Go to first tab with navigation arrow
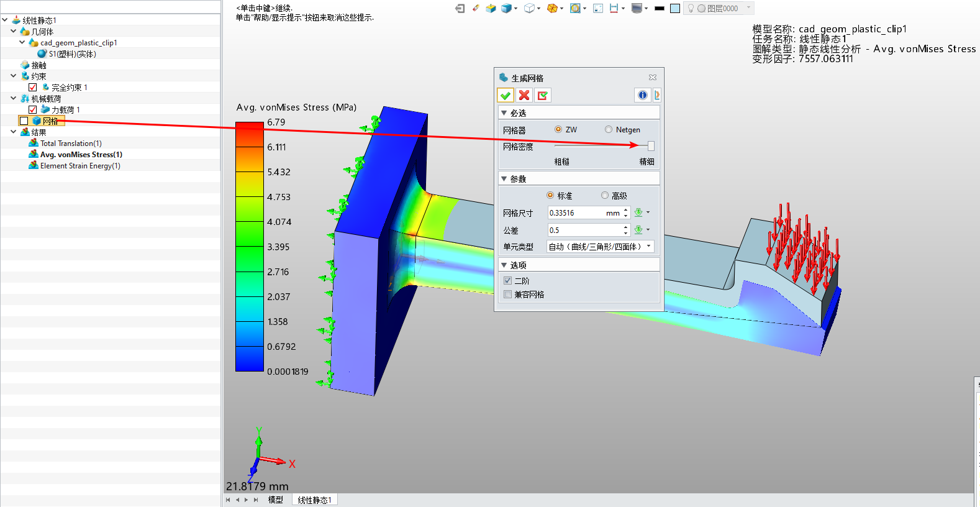This screenshot has width=980, height=507. click(228, 500)
